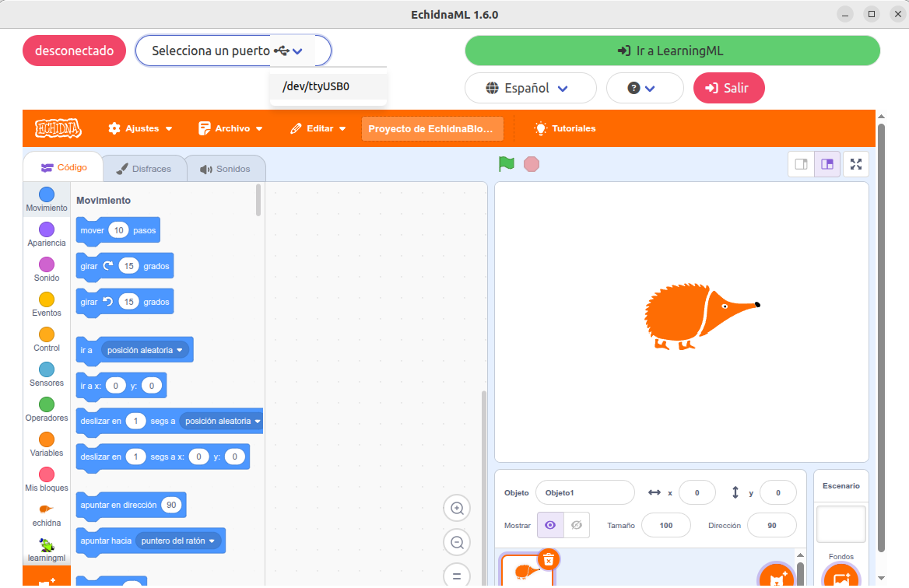909x588 pixels.
Task: Click the green flag to run
Action: pyautogui.click(x=506, y=164)
